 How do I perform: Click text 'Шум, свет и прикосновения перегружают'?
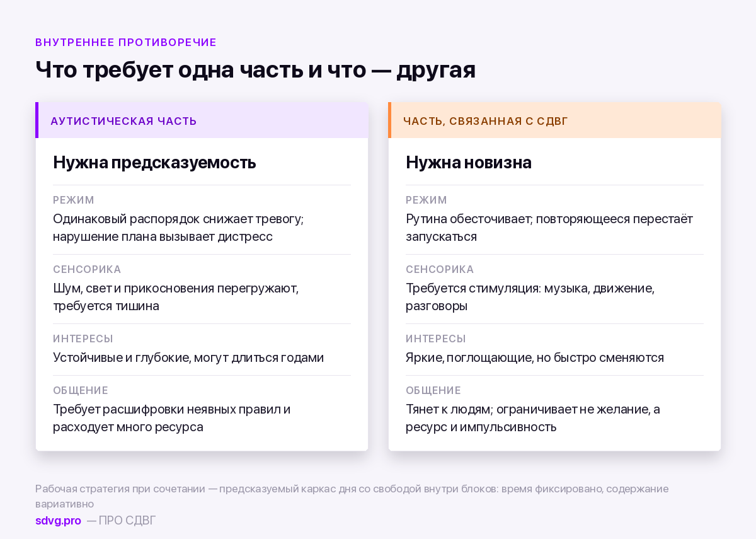pos(176,288)
